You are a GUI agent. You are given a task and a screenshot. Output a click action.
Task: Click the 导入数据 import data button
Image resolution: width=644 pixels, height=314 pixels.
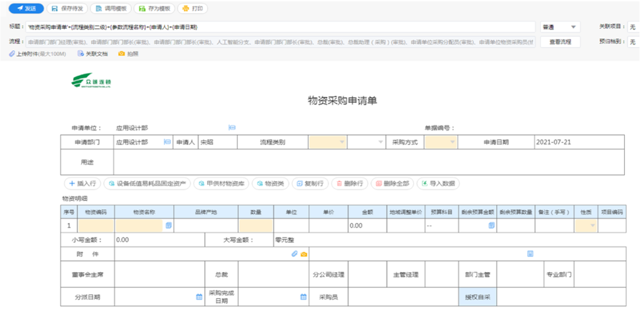click(438, 184)
